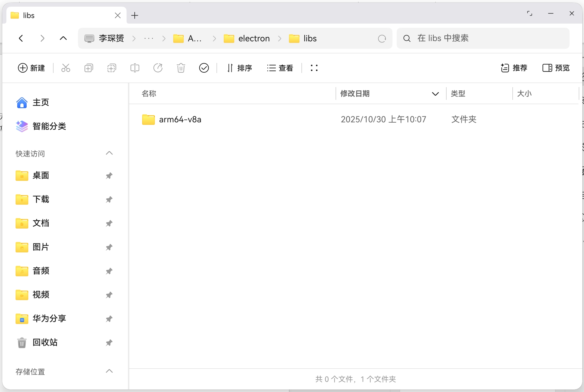This screenshot has height=392, width=584.
Task: Open the 排序 sort dropdown
Action: point(239,68)
